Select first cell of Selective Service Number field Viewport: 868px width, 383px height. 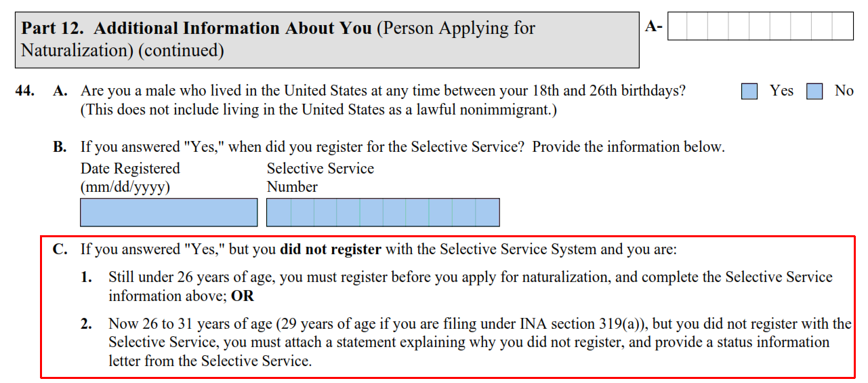pyautogui.click(x=278, y=212)
